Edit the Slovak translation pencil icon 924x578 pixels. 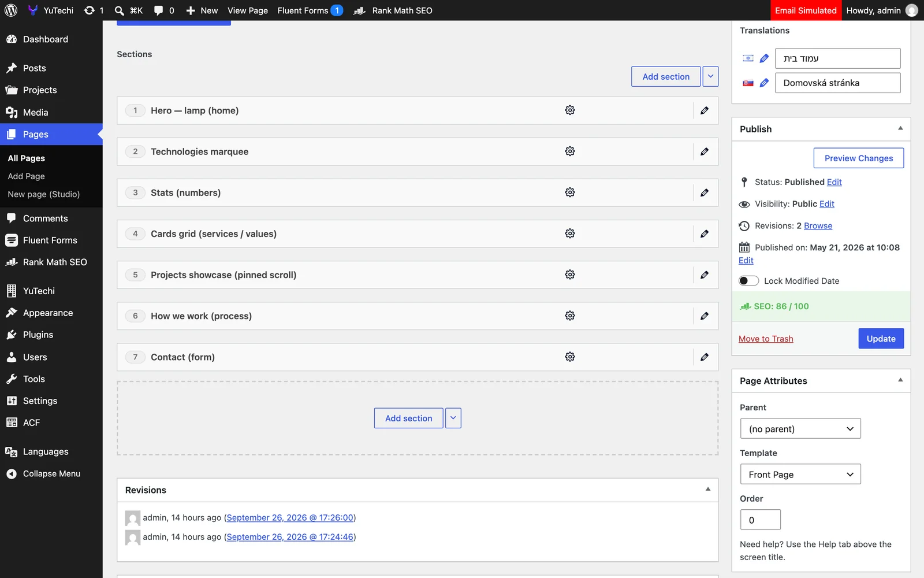coord(764,83)
